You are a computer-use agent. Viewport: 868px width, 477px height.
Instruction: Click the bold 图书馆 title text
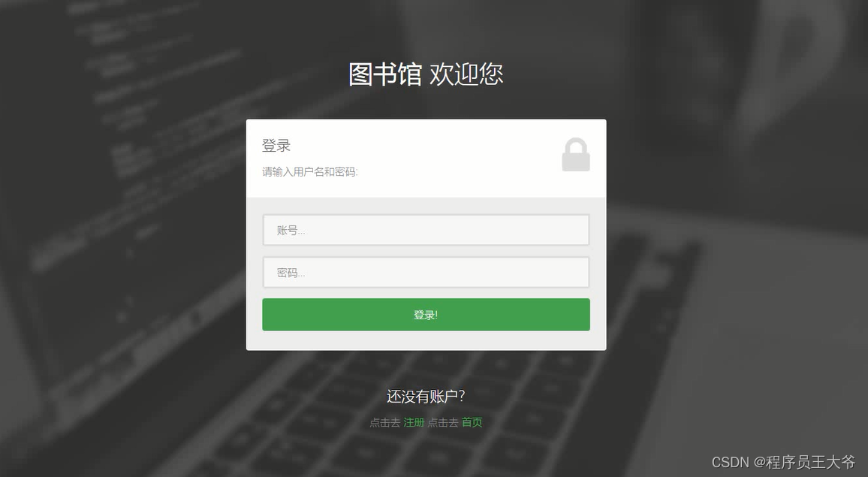[x=385, y=74]
